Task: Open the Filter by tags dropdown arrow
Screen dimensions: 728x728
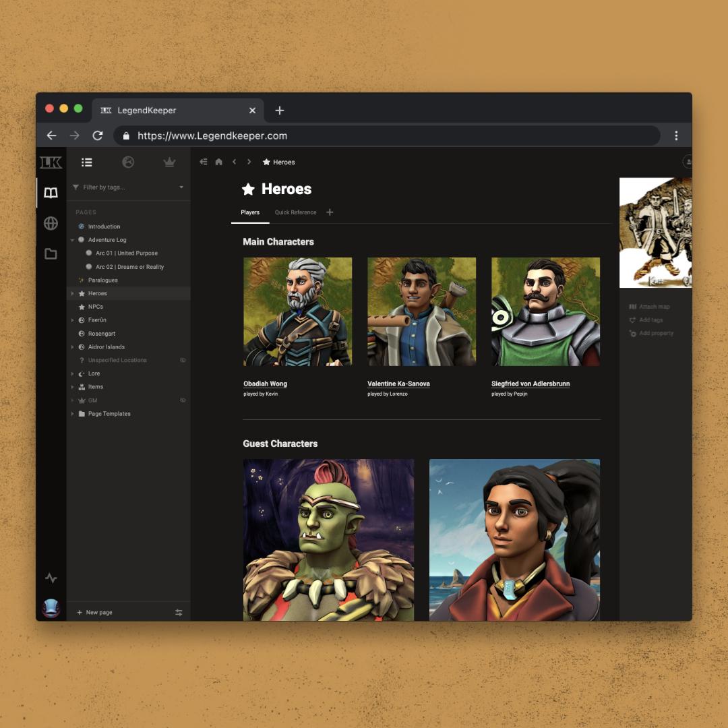Action: tap(181, 187)
